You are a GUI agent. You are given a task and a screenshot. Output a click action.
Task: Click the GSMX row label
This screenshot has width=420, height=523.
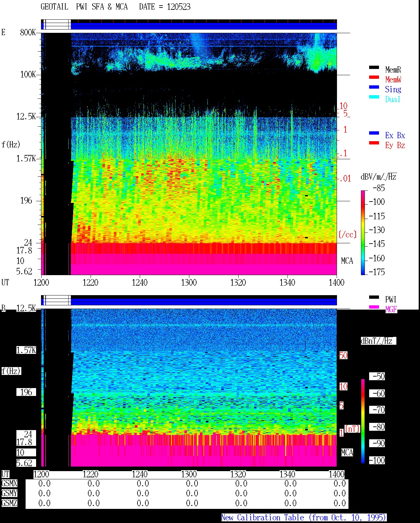pos(9,483)
